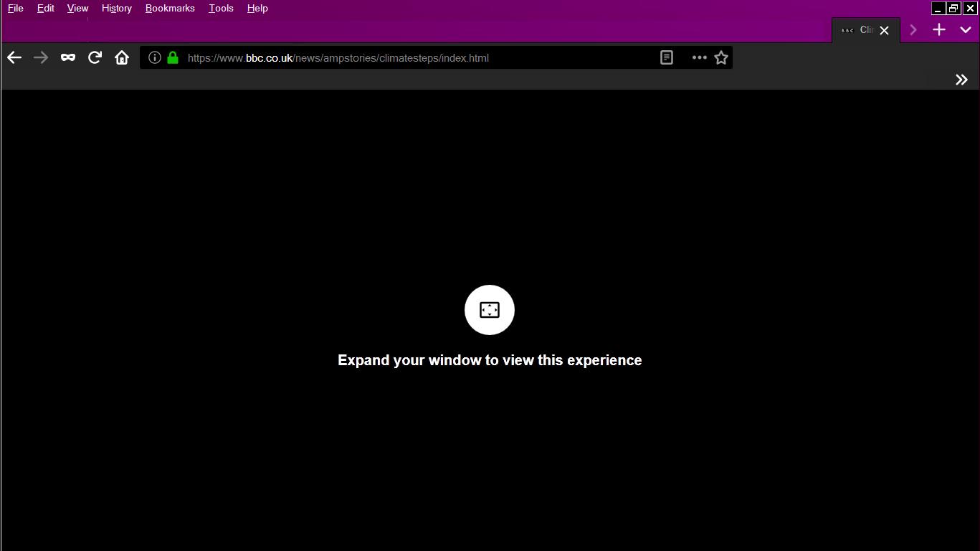This screenshot has width=980, height=551.
Task: Open page actions three-dot menu
Action: pyautogui.click(x=699, y=57)
